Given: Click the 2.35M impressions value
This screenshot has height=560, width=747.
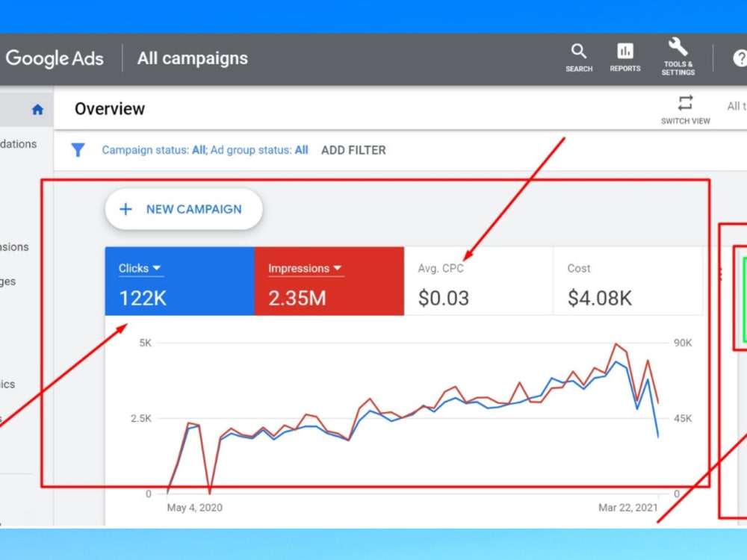Looking at the screenshot, I should [297, 299].
